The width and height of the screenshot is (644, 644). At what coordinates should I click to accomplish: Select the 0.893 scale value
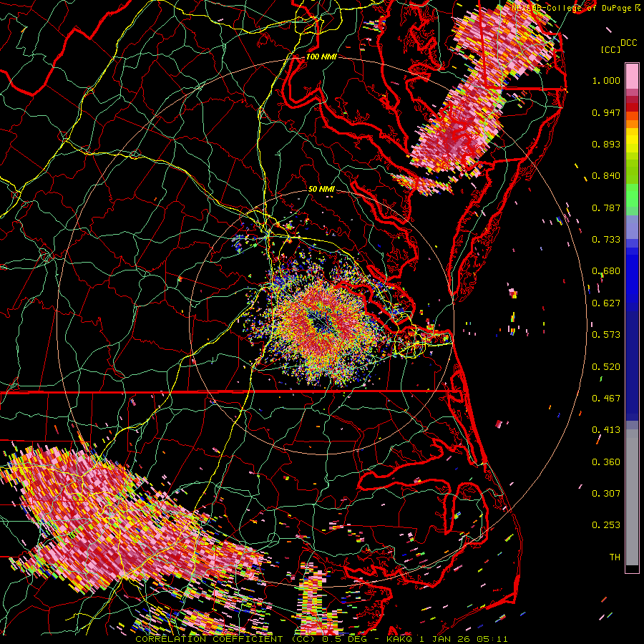point(606,144)
